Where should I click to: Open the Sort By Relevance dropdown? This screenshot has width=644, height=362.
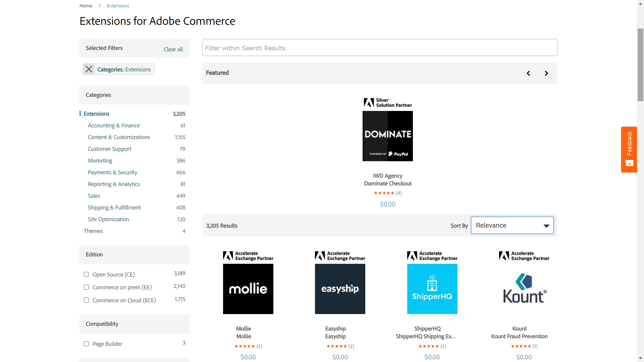[x=512, y=225]
